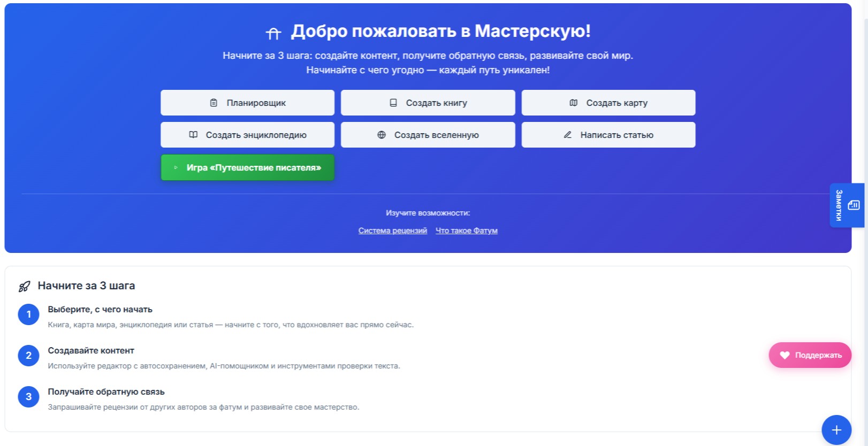Open the Система рецензий link
Viewport: 868px width, 446px height.
click(393, 230)
